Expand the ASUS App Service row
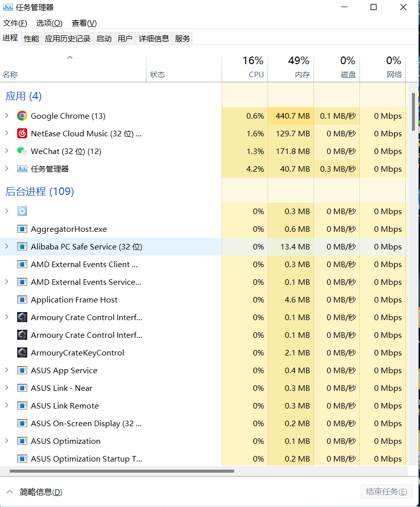The height and width of the screenshot is (507, 420). tap(7, 370)
